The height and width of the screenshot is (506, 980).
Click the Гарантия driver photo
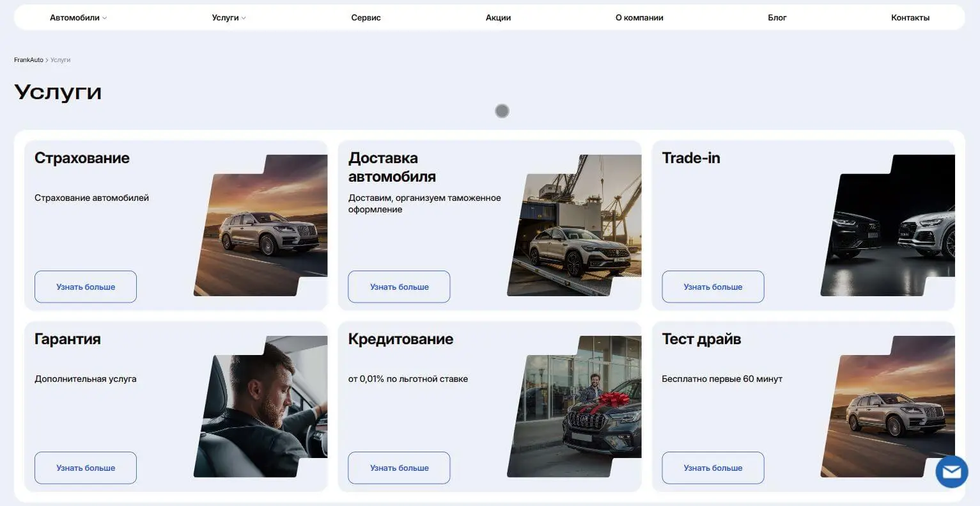[x=262, y=408]
